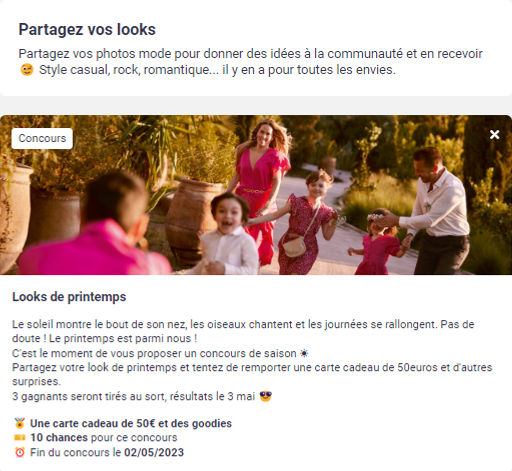This screenshot has width=512, height=471.
Task: Click the Concours badge on the banner
Action: (x=42, y=138)
